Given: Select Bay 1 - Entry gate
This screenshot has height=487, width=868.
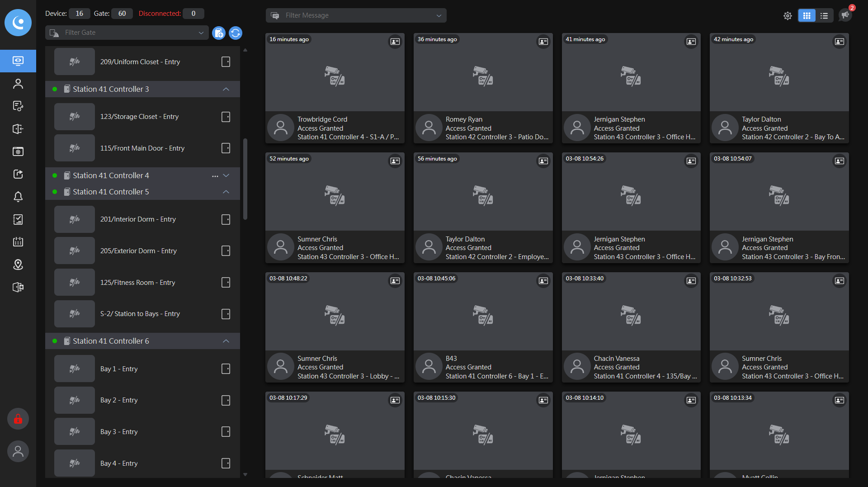Looking at the screenshot, I should point(119,369).
